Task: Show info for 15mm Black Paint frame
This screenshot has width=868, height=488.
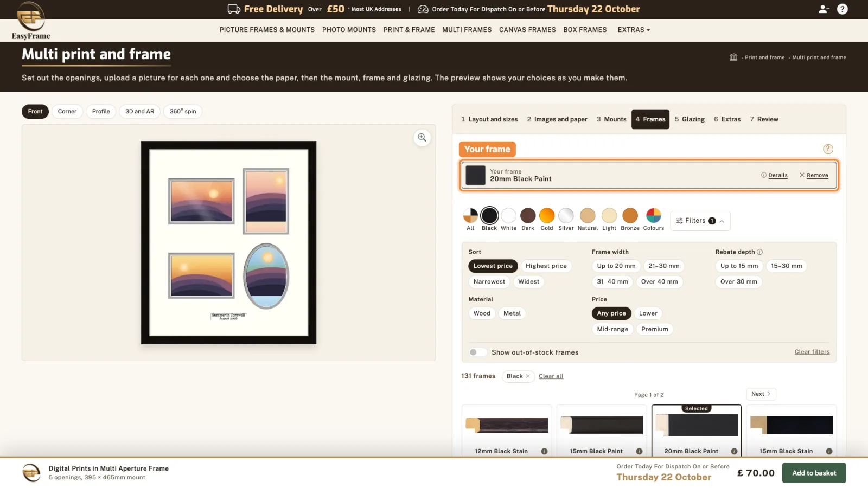Action: [639, 451]
